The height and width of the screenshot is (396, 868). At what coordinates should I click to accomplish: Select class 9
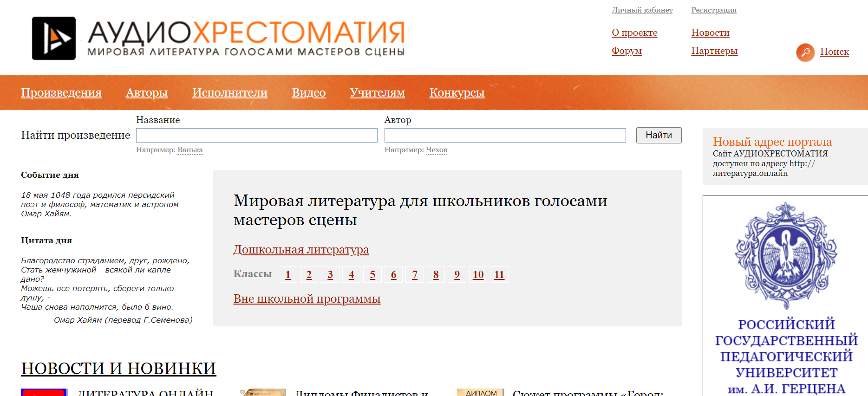coord(457,275)
